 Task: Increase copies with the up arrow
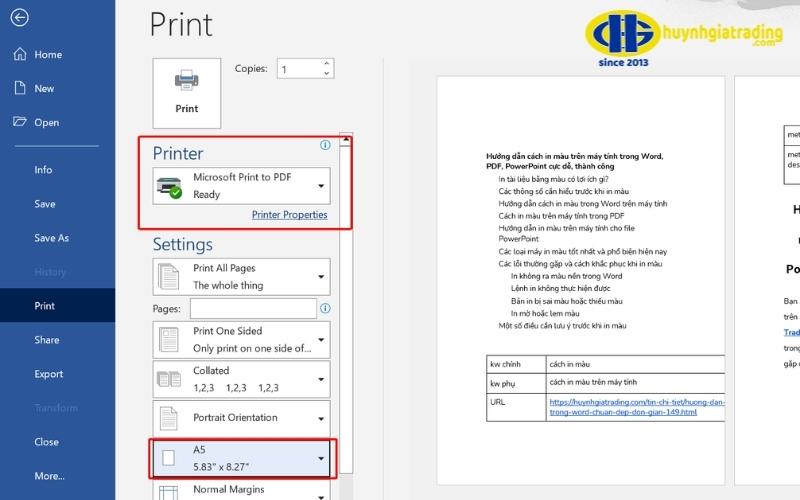pyautogui.click(x=327, y=63)
